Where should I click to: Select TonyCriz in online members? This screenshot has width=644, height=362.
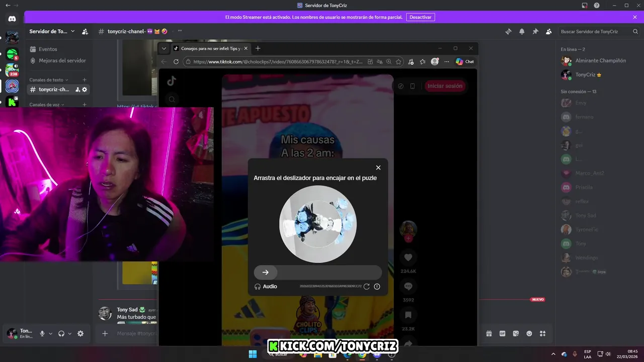point(599,75)
